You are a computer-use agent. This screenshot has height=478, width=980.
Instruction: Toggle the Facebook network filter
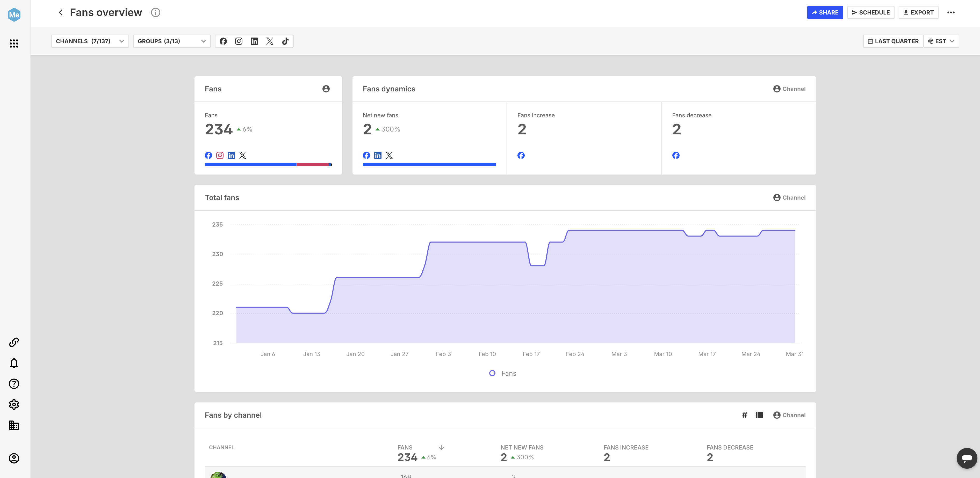tap(223, 41)
